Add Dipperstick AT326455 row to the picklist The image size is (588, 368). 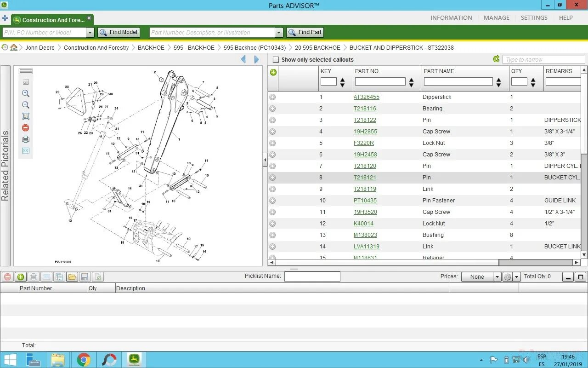click(272, 97)
